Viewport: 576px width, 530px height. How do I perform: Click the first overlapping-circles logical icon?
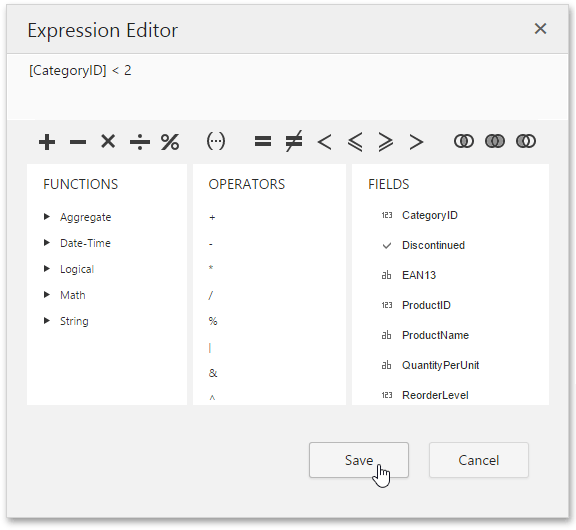(464, 141)
